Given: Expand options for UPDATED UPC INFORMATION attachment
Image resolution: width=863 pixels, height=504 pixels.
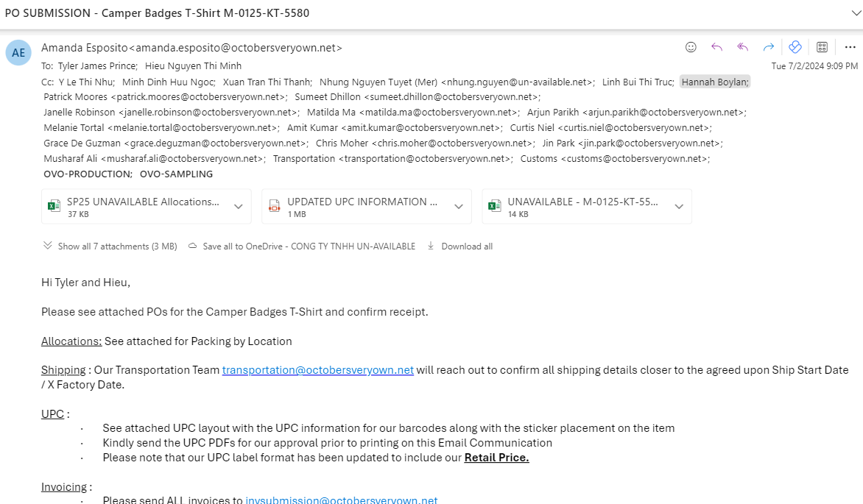Looking at the screenshot, I should point(459,207).
